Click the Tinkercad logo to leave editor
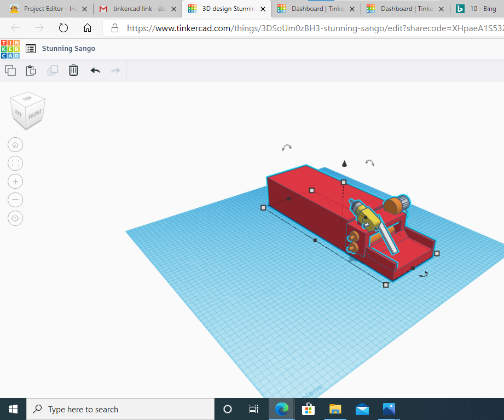Screen dimensions: 504x420 coord(10,49)
